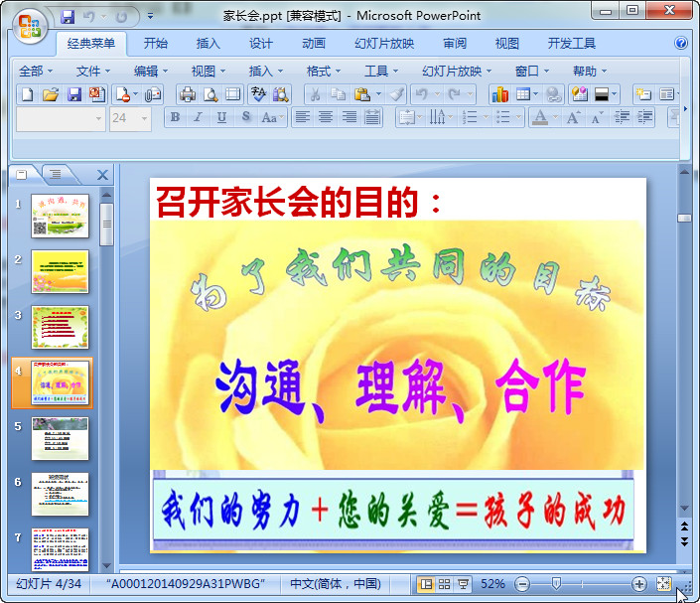Screen dimensions: 700x603
Task: Expand font color dropdown arrow
Action: click(x=555, y=117)
